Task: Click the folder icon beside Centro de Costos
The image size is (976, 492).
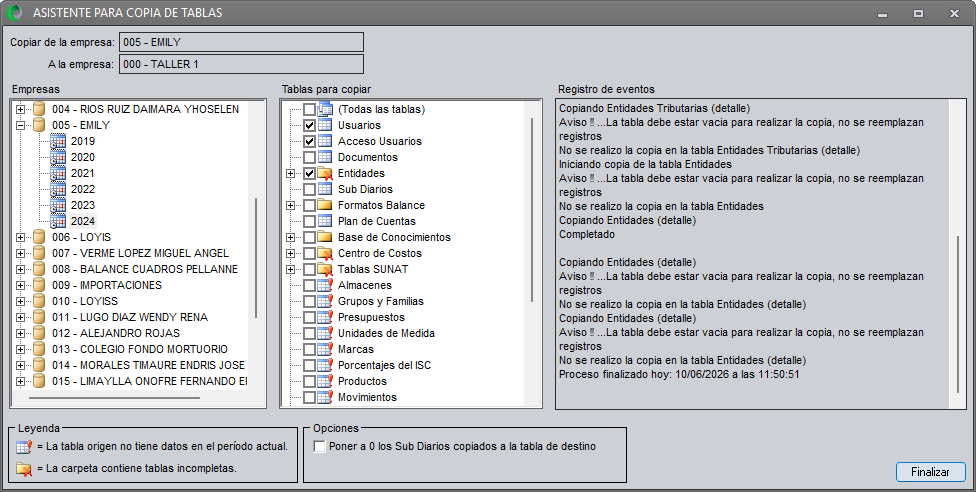Action: pos(325,253)
